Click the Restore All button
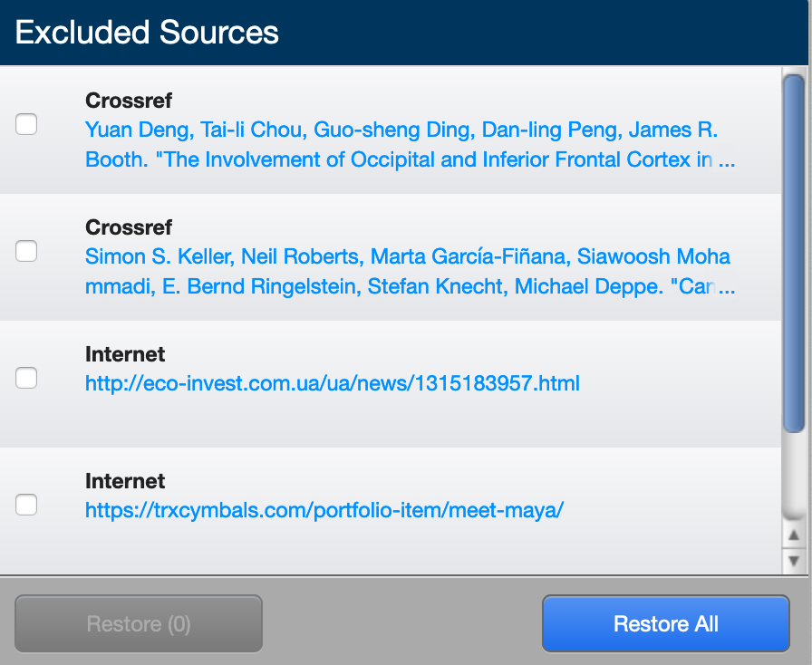Image resolution: width=812 pixels, height=665 pixels. 665,623
